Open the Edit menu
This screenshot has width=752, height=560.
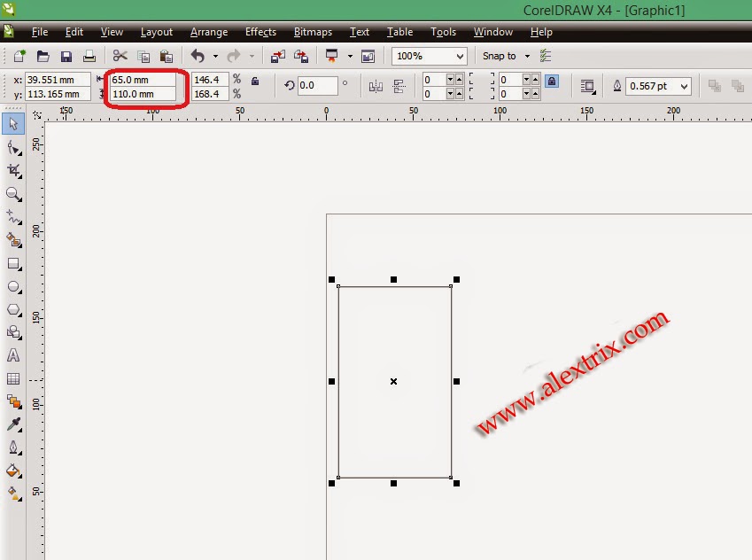point(74,32)
